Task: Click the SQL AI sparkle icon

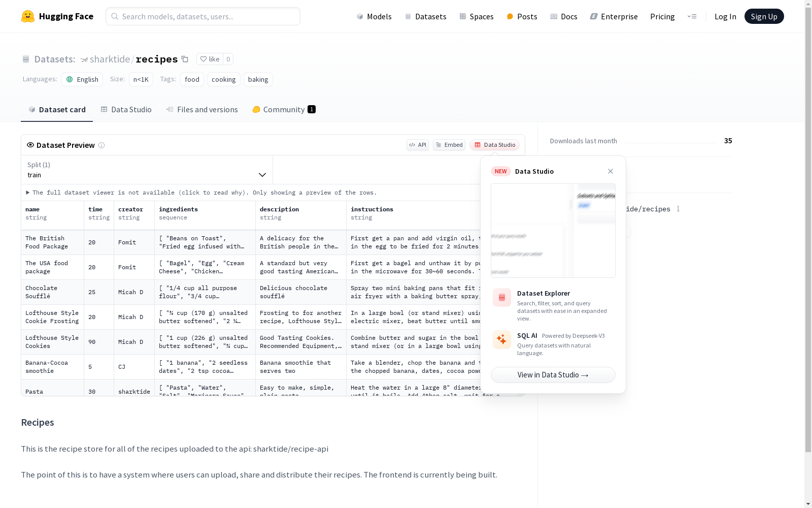Action: (x=502, y=340)
